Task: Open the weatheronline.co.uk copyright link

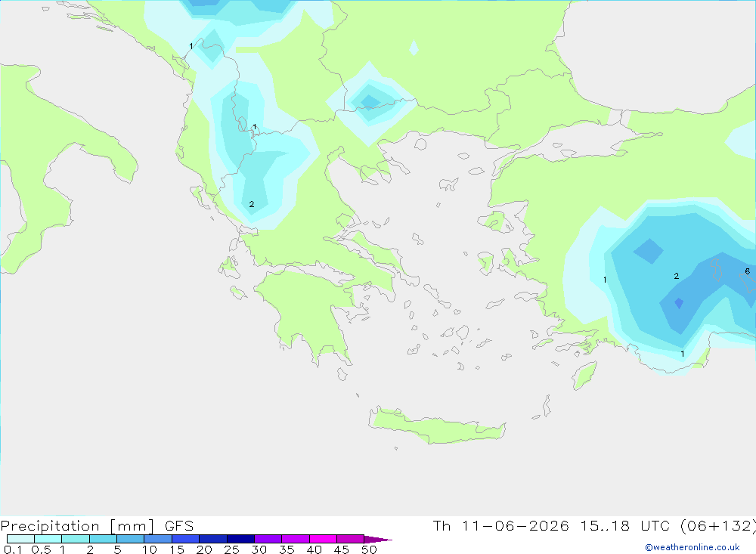Action: tap(692, 547)
